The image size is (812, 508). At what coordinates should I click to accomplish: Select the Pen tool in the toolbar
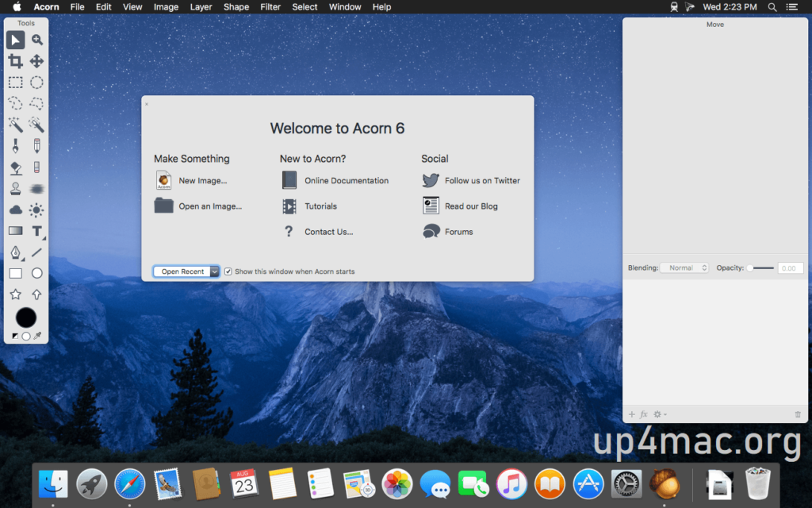point(15,252)
